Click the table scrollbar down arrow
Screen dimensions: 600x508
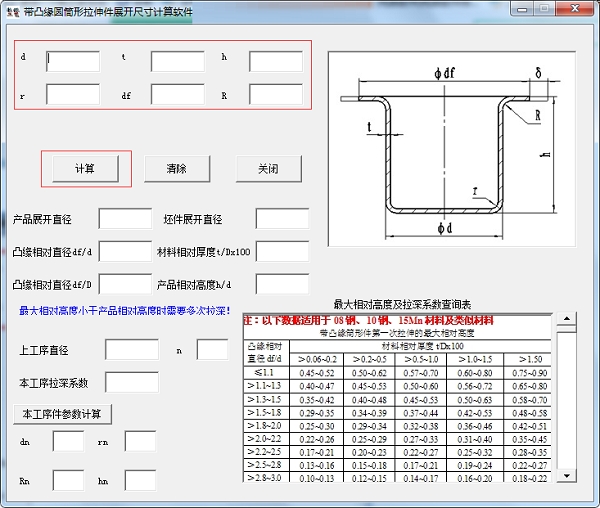click(x=567, y=472)
